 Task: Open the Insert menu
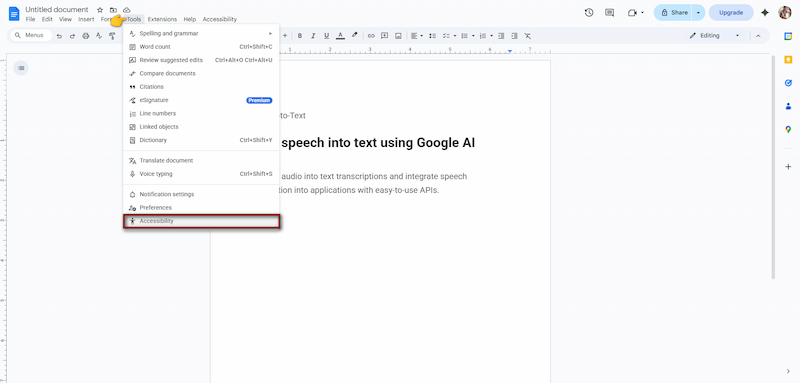point(86,19)
